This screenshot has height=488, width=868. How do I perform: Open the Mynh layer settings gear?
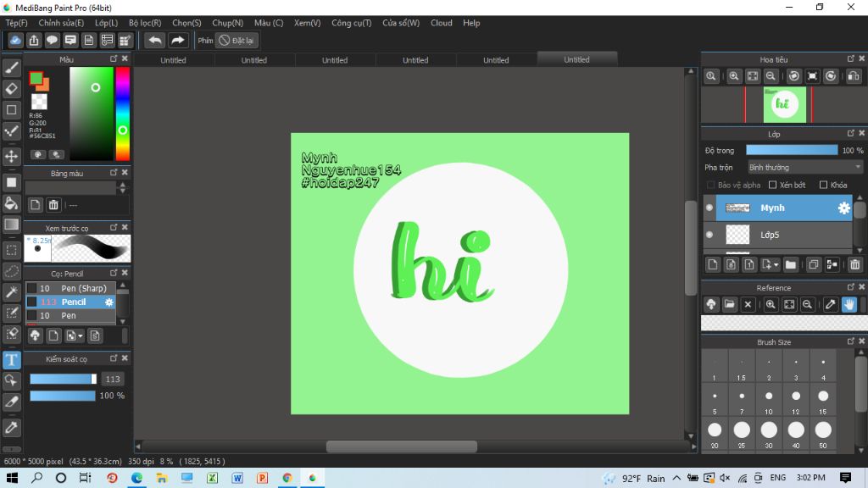point(843,208)
